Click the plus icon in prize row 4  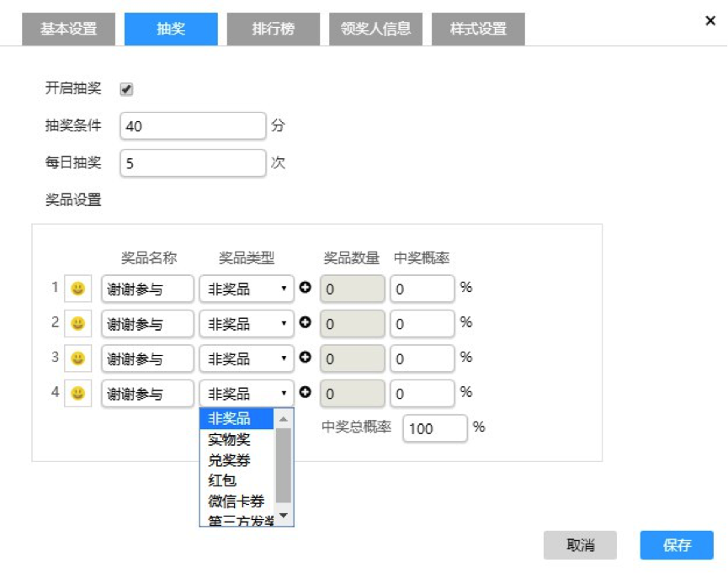pos(305,392)
